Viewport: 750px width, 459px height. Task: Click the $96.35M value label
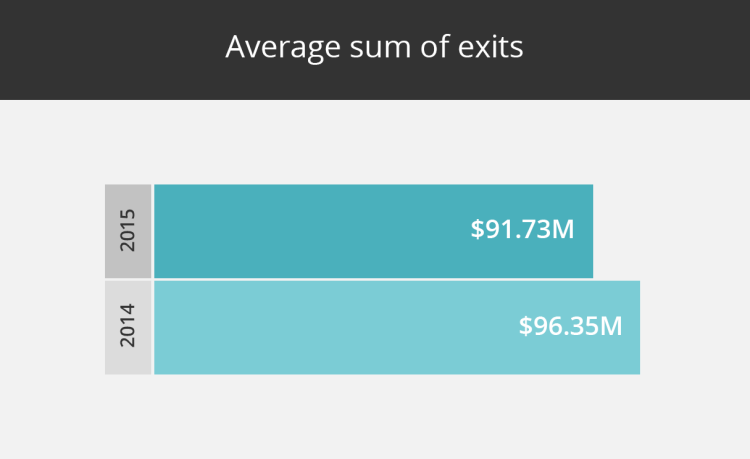pos(571,326)
